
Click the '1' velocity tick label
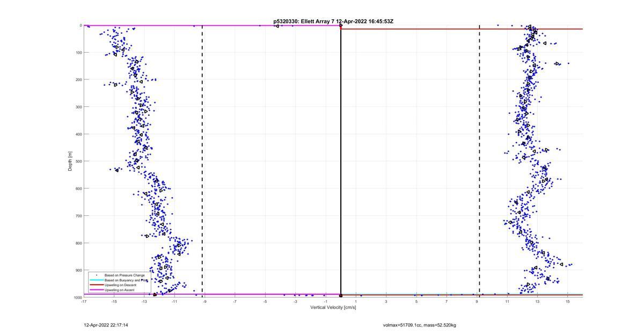point(356,302)
